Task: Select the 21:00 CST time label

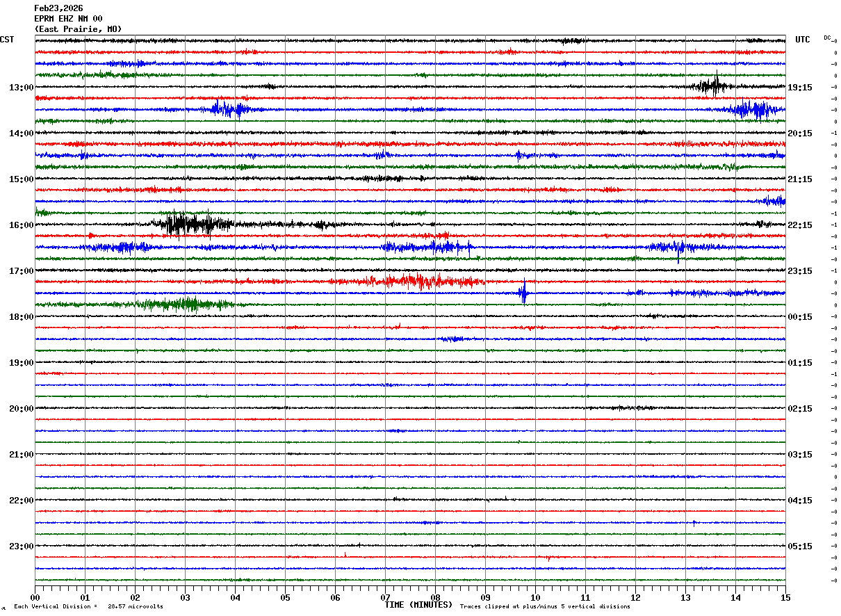Action: coord(21,455)
